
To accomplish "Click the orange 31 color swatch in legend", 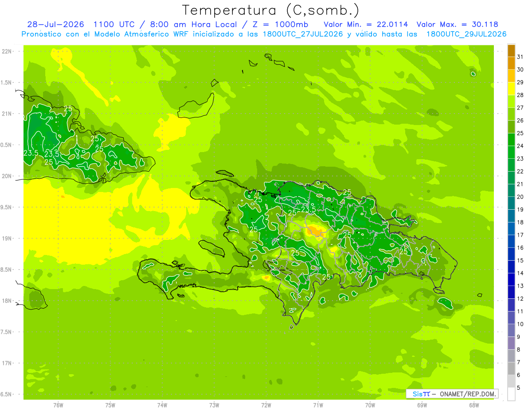I will pos(511,50).
